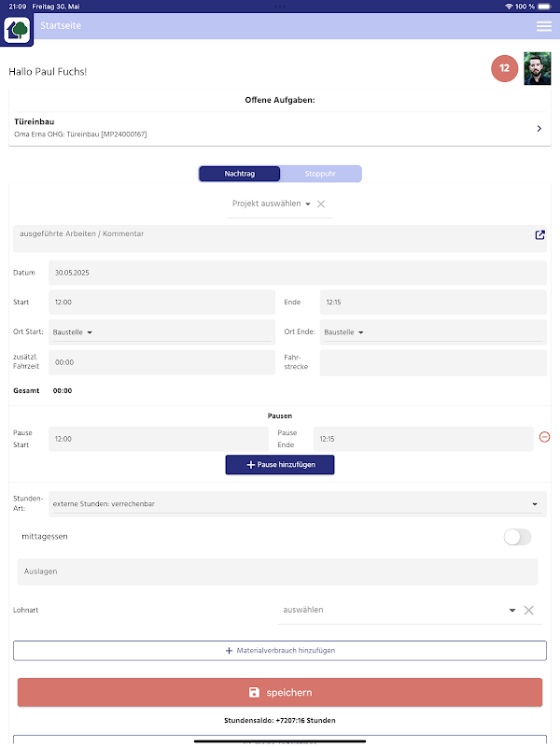This screenshot has height=747, width=560.
Task: Add Materialverbrauch entry
Action: click(280, 650)
